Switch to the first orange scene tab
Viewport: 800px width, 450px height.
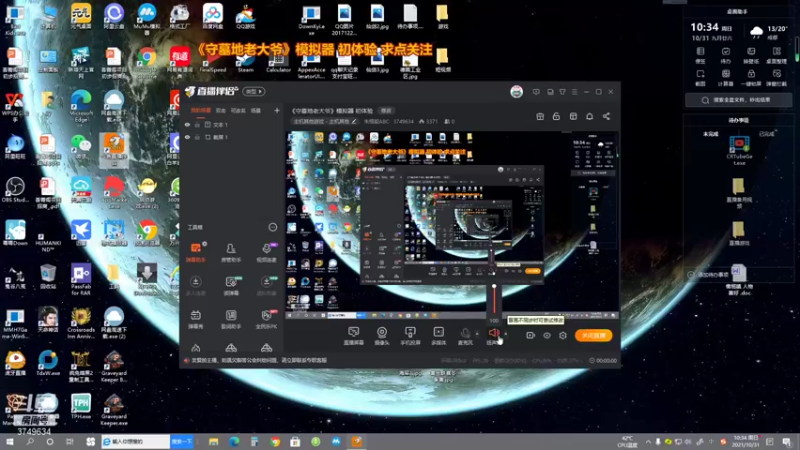pyautogui.click(x=201, y=110)
